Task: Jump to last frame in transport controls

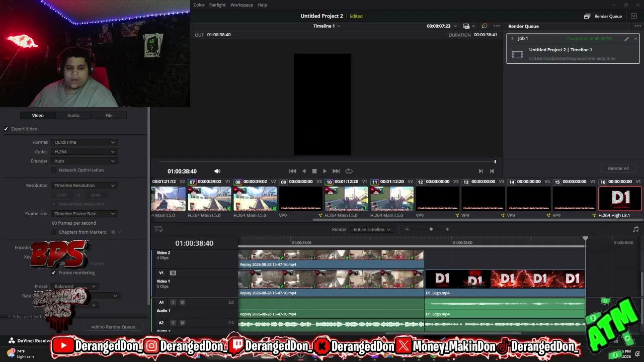Action: tap(336, 171)
